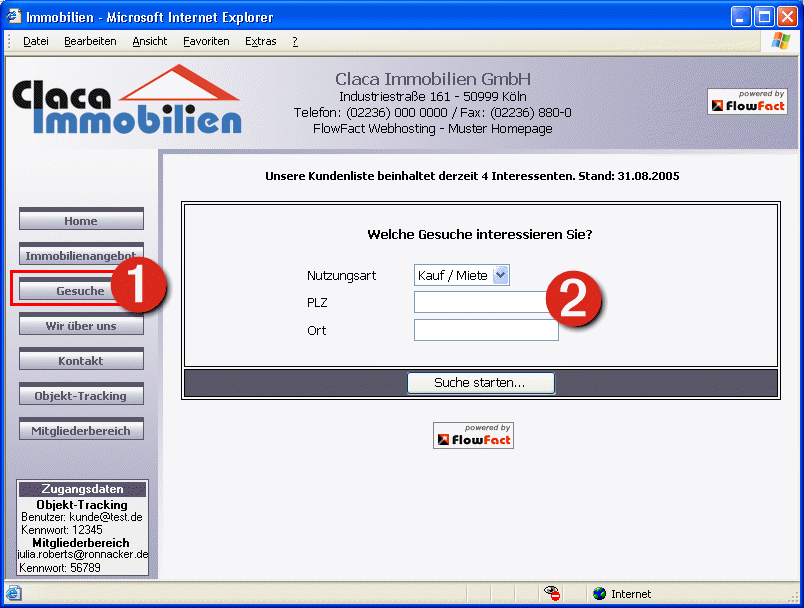Open the Bearbeiten menu

[x=90, y=42]
